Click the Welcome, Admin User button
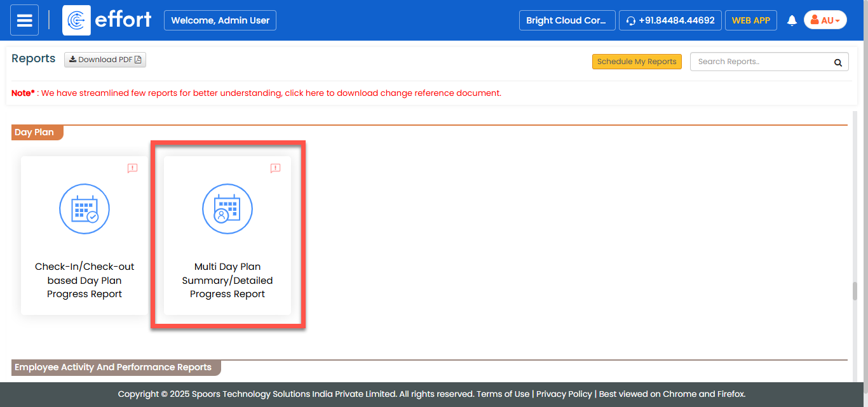This screenshot has height=407, width=868. pyautogui.click(x=220, y=20)
